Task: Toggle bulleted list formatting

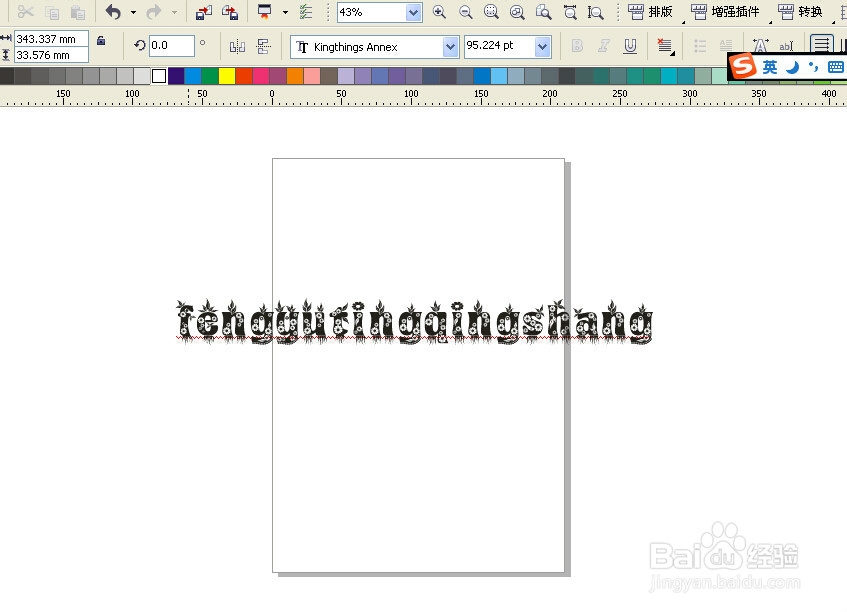Action: tap(700, 46)
